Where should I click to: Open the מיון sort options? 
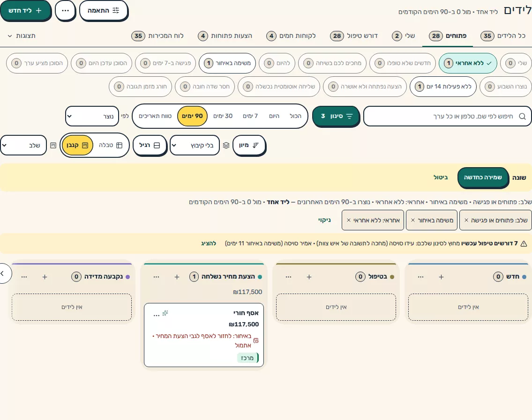249,145
